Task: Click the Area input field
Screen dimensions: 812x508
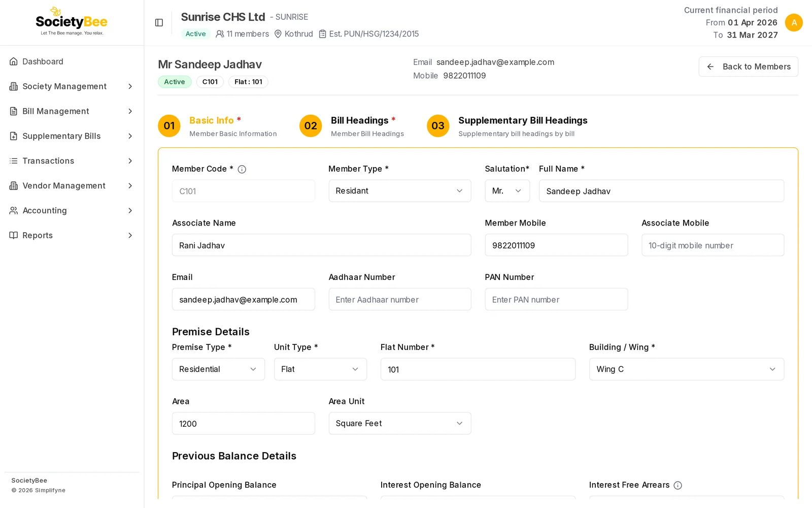Action: pyautogui.click(x=244, y=424)
